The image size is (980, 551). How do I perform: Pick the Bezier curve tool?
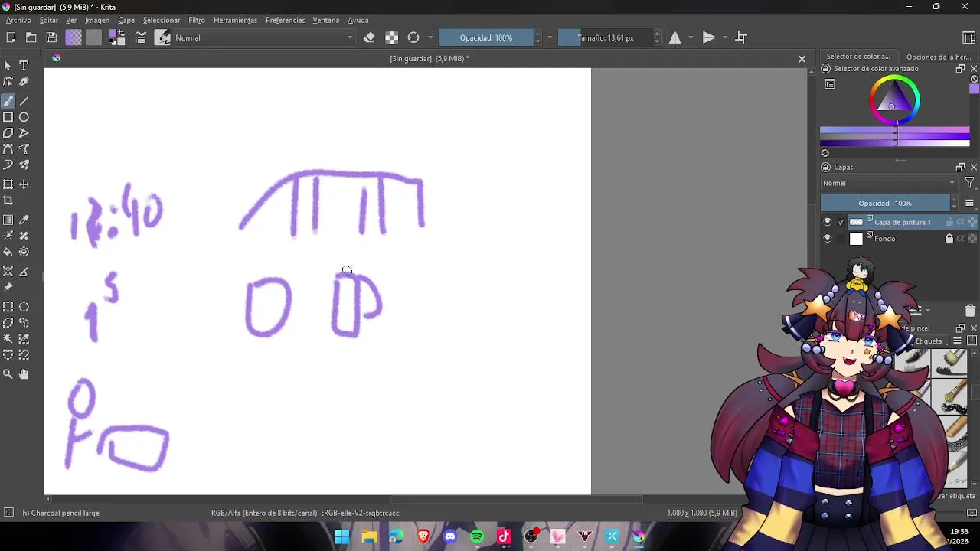click(x=8, y=149)
